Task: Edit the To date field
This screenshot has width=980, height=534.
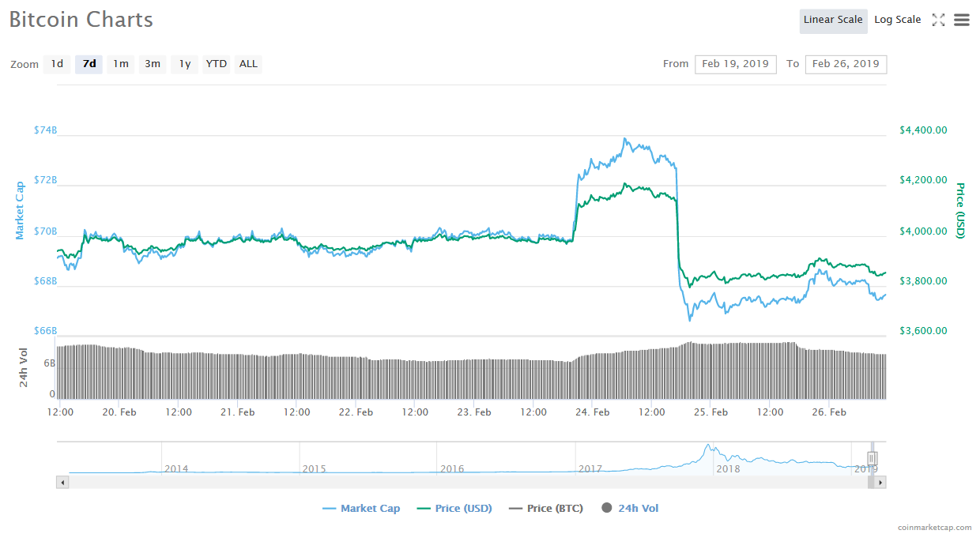Action: [846, 64]
